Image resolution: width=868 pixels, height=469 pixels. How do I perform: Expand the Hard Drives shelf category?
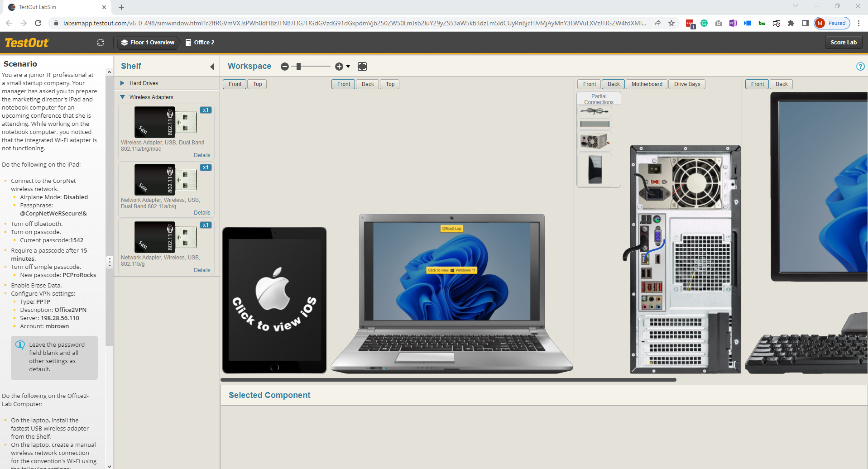122,83
